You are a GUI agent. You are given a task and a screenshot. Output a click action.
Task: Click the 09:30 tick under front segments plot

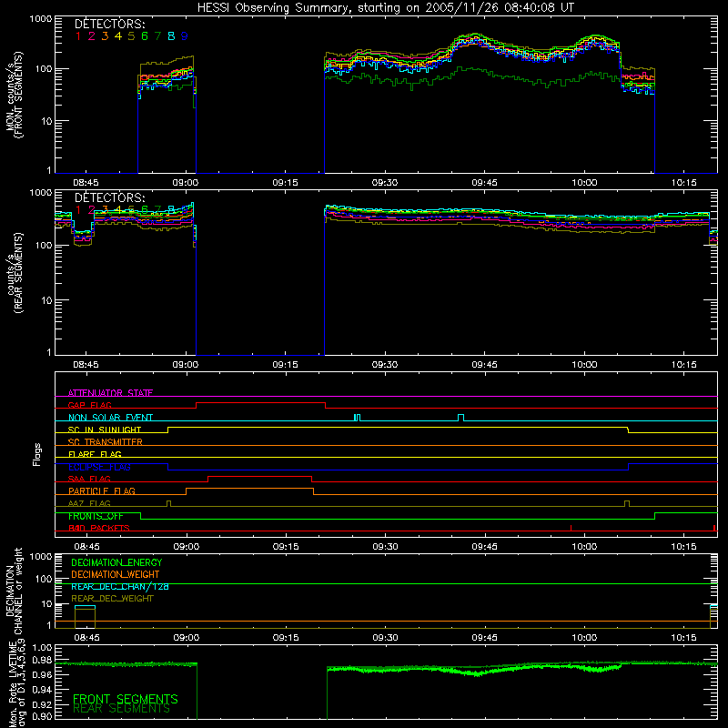coord(385,183)
